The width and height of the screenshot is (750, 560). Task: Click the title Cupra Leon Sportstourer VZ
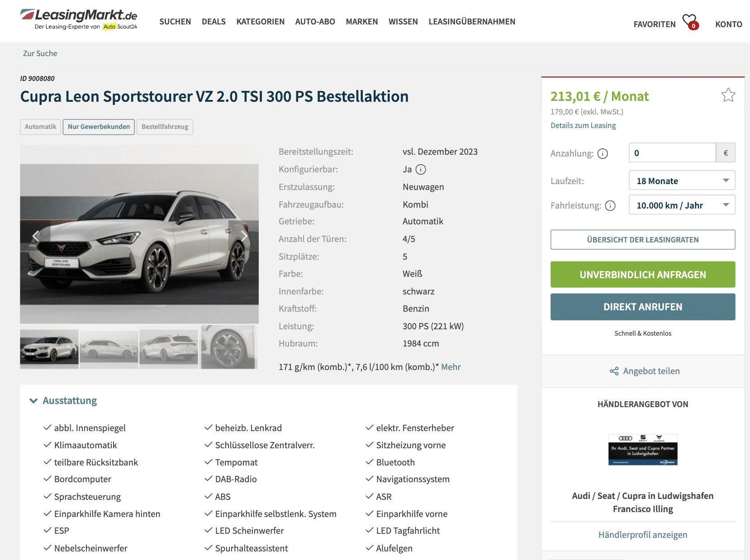point(214,96)
